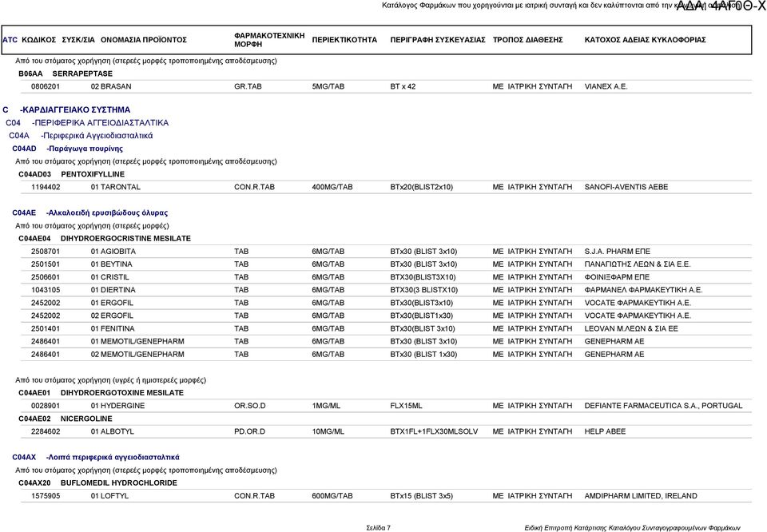Select the "NICERGOLINE" substance heading

[86, 419]
